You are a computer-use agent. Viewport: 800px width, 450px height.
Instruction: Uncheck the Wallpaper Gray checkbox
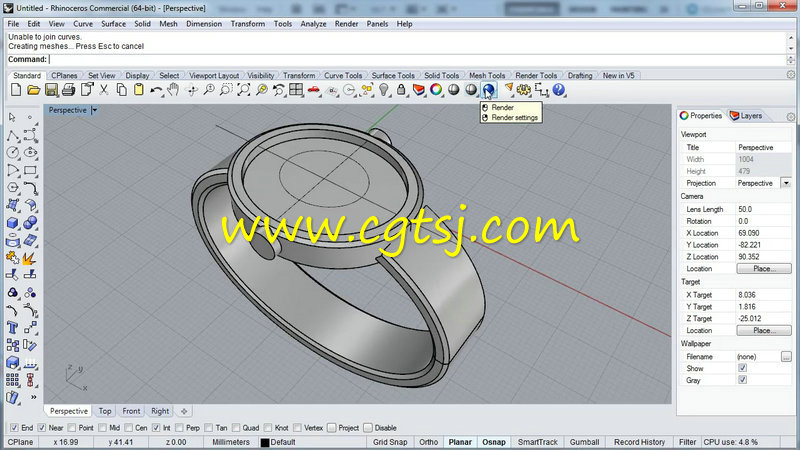742,380
